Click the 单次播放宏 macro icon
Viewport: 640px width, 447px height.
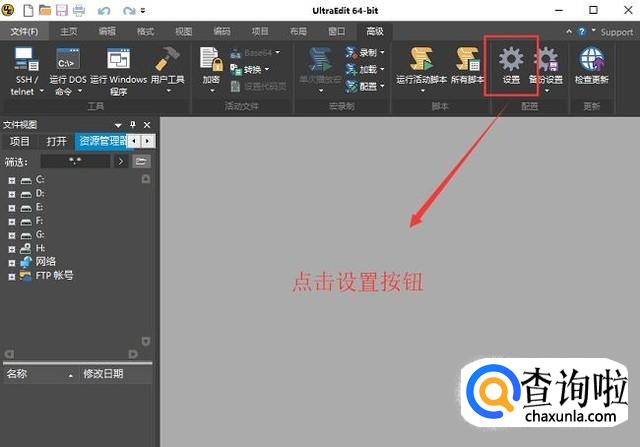click(x=320, y=61)
